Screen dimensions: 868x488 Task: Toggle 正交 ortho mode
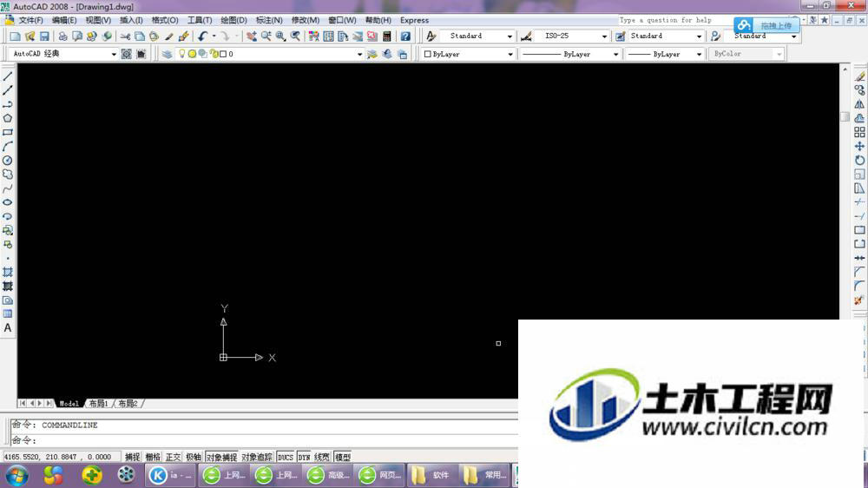click(174, 457)
